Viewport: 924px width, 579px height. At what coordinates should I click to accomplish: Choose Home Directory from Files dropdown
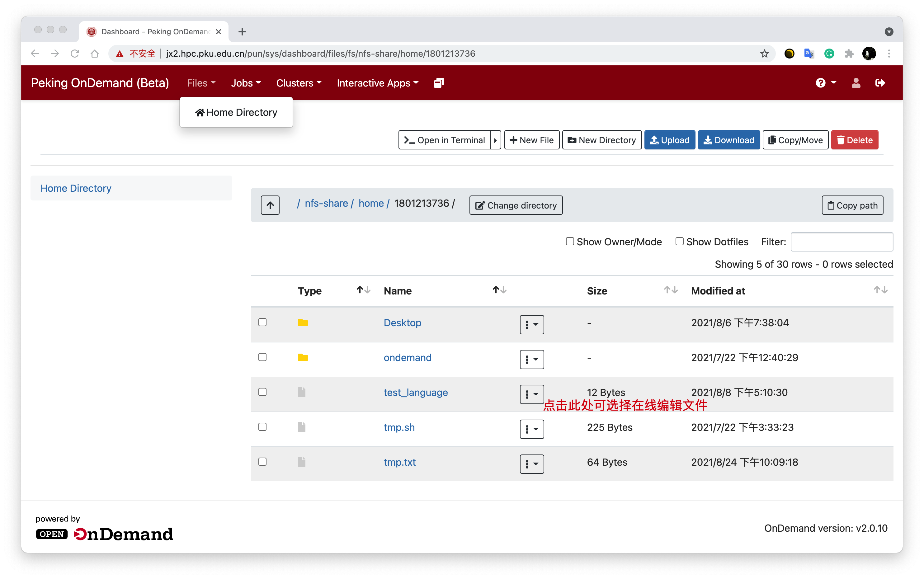point(236,112)
